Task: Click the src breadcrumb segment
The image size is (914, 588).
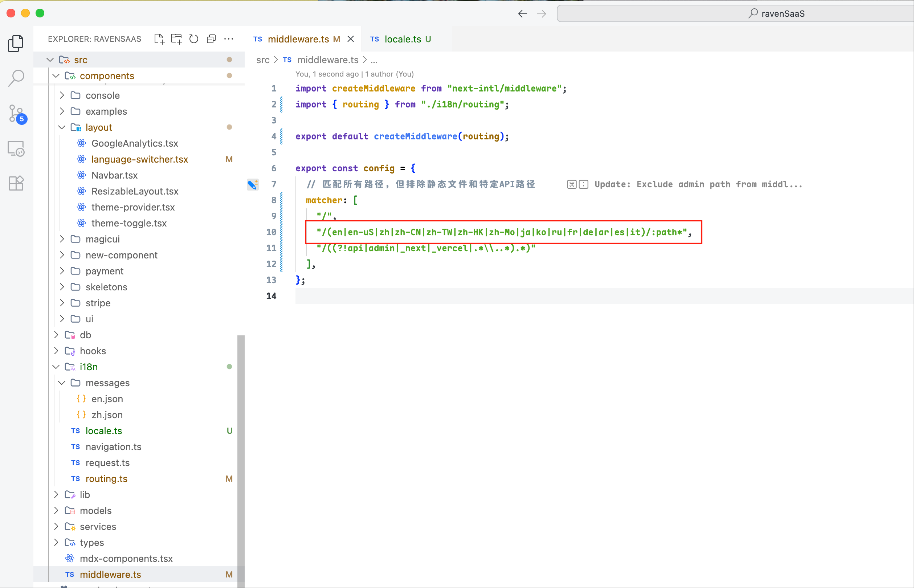Action: tap(263, 60)
